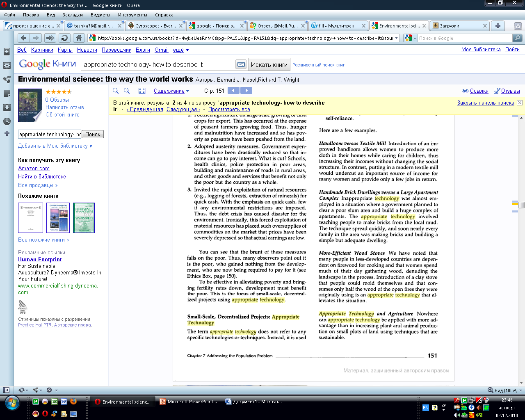Expand the ещё more-services dropdown

(x=181, y=50)
